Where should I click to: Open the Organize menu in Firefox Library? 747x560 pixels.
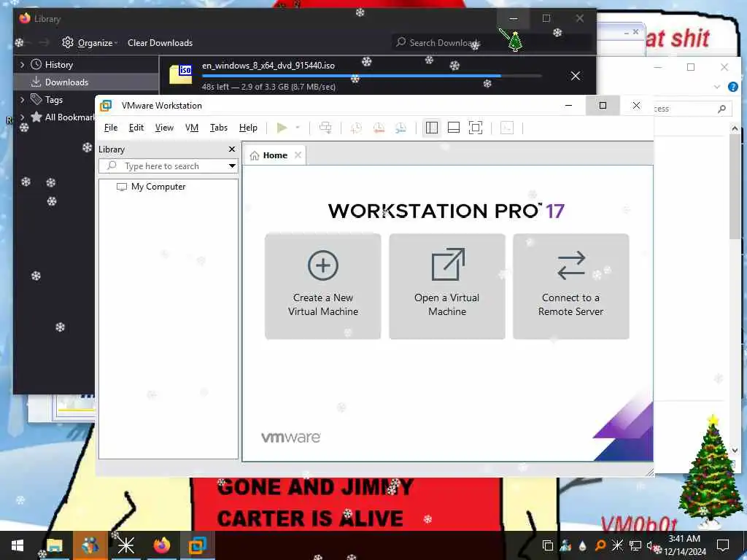click(90, 43)
